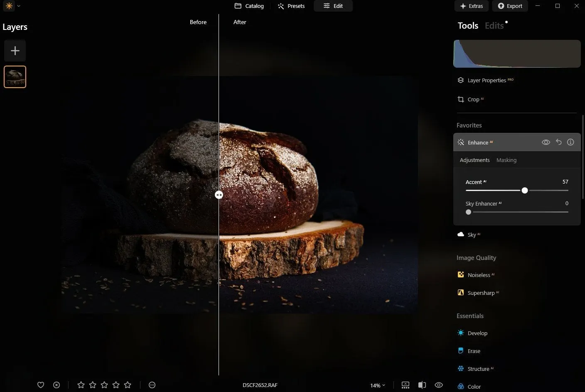Open the 14% zoom level dropdown
The width and height of the screenshot is (585, 392).
click(x=377, y=385)
